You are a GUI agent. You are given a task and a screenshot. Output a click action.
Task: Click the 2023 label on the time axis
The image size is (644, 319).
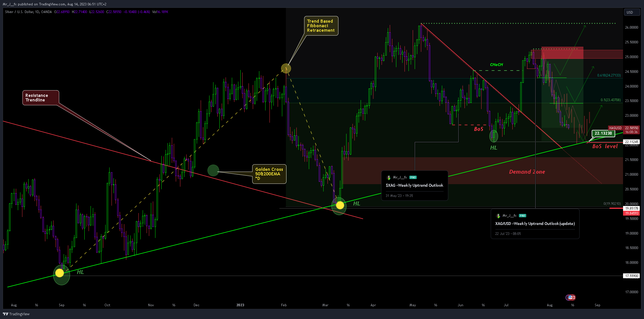click(x=240, y=305)
